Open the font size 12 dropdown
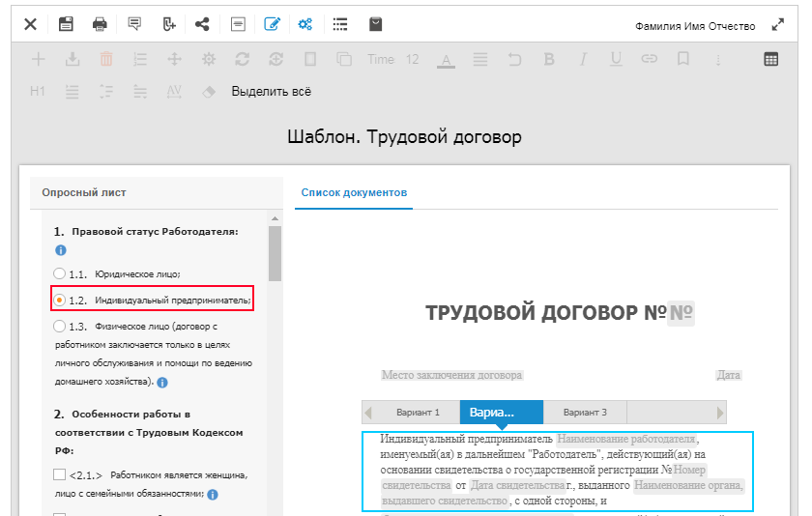The image size is (812, 516). [412, 59]
